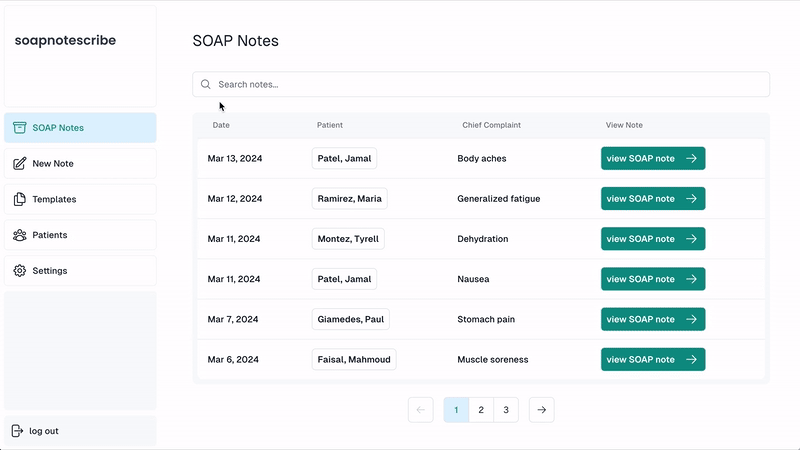View SOAP note for Giamedes, Paul
The height and width of the screenshot is (450, 800).
653,319
